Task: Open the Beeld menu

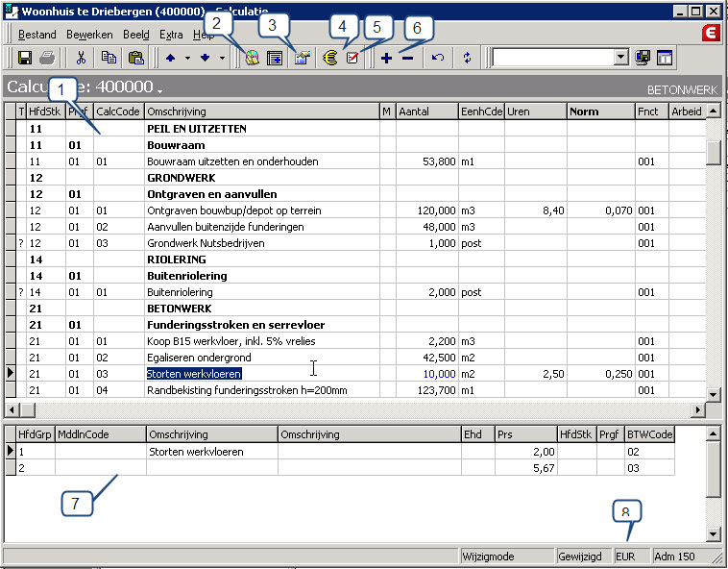Action: [136, 35]
